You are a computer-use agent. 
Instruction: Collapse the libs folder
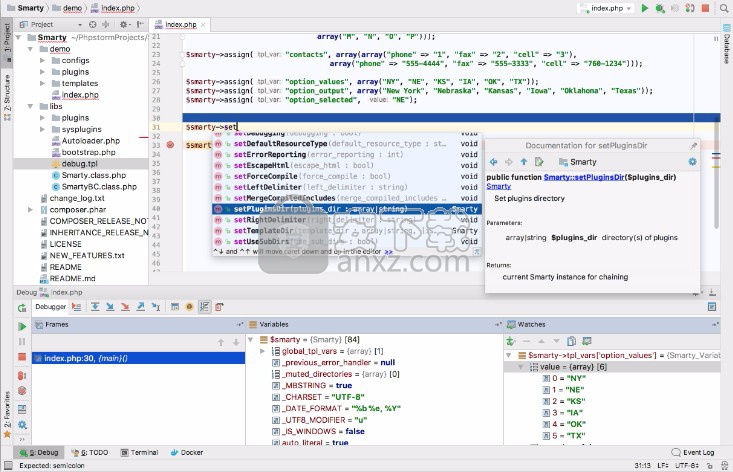[30, 106]
